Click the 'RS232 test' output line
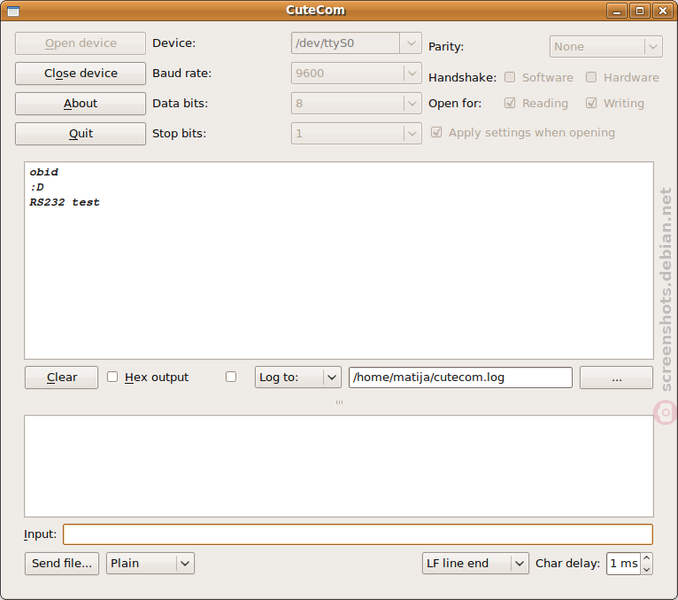Screen dimensions: 678x600 coord(64,202)
